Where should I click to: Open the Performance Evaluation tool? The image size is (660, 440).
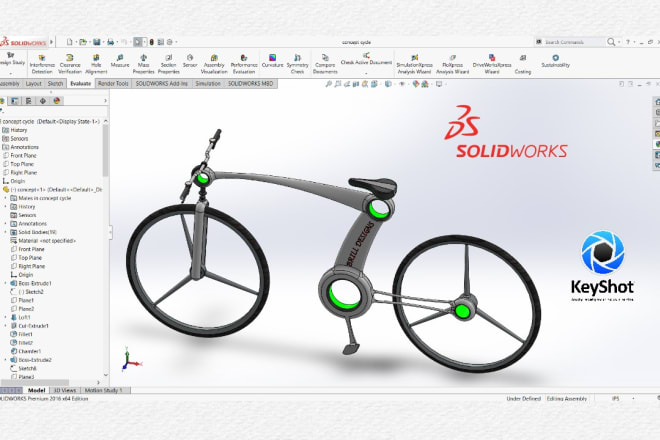coord(244,62)
